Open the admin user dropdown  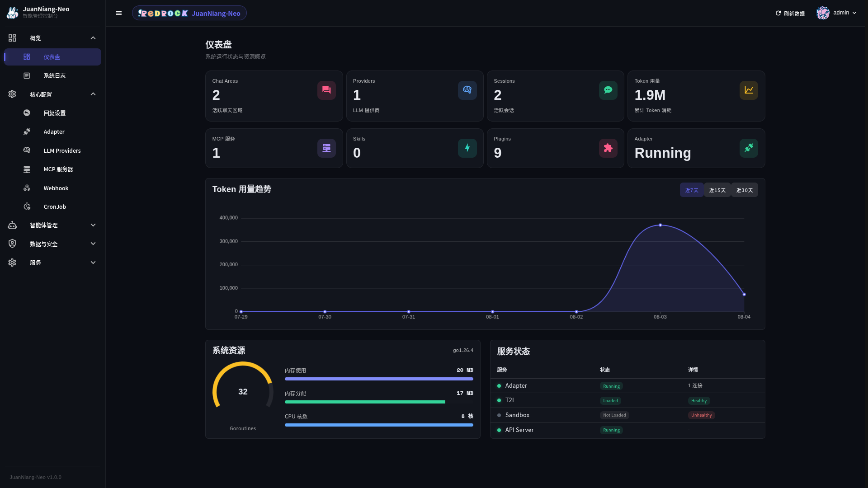(x=836, y=13)
